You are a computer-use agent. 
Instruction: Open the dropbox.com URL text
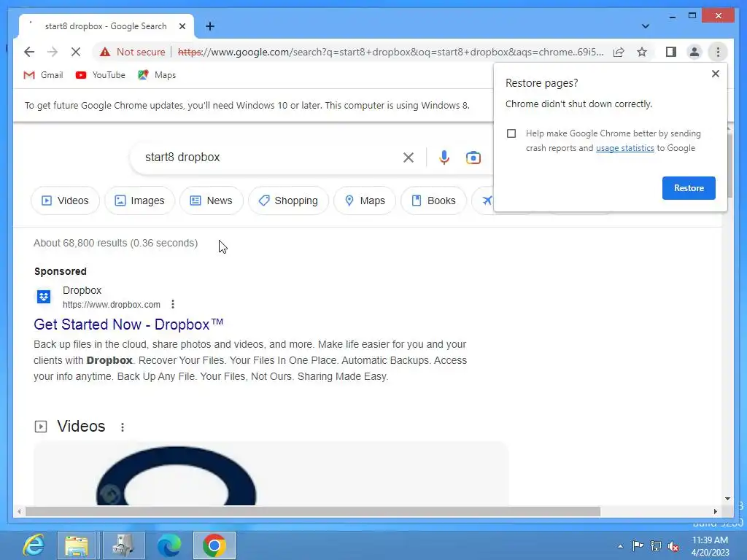click(x=112, y=305)
